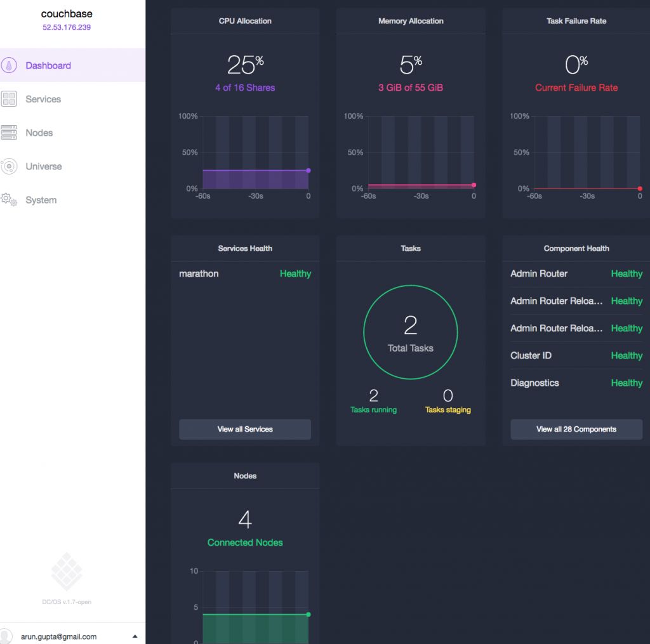The image size is (650, 644).
Task: Select the marathon service row
Action: coord(245,273)
